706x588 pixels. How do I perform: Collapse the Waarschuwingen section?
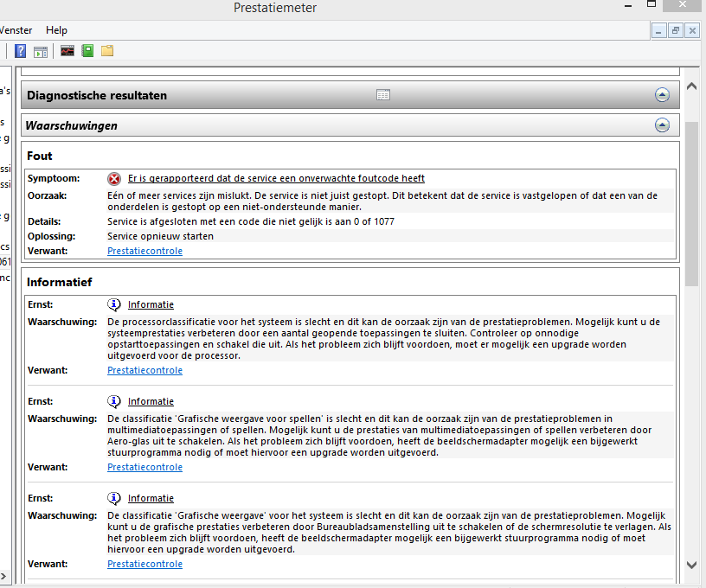(662, 125)
